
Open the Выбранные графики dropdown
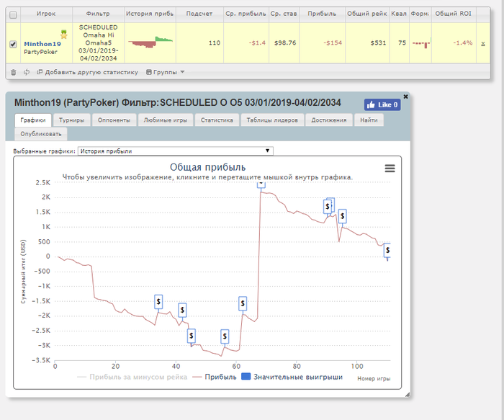point(176,151)
